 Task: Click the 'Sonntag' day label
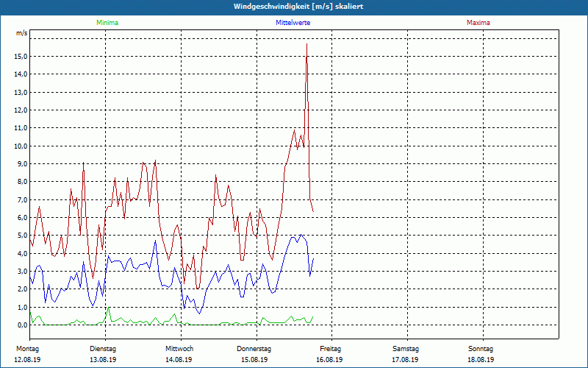coord(481,349)
